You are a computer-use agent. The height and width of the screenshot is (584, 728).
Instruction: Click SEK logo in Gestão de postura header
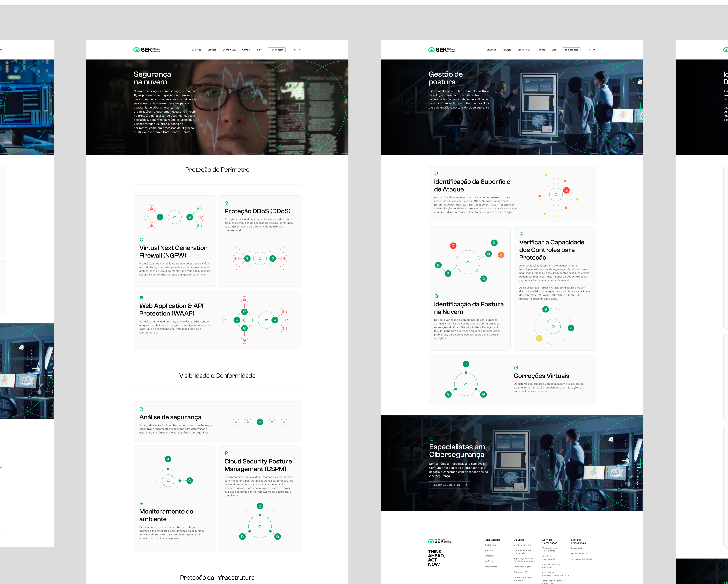point(441,50)
